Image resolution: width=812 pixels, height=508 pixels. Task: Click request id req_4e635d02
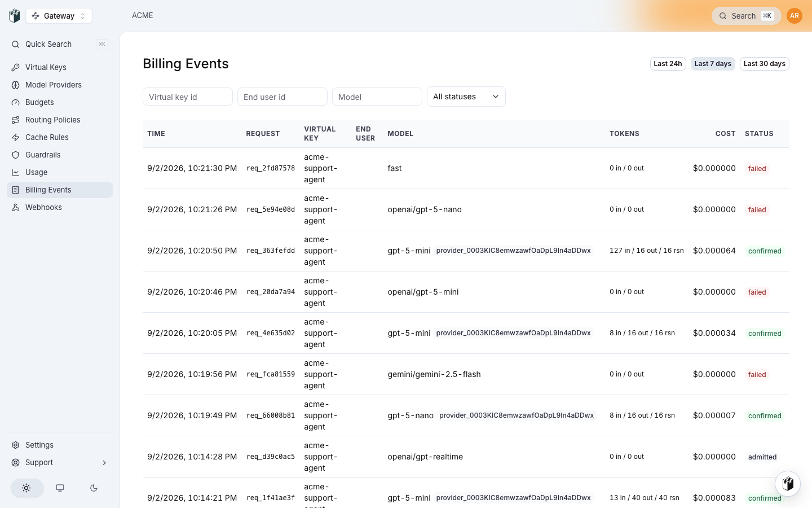[x=271, y=333]
